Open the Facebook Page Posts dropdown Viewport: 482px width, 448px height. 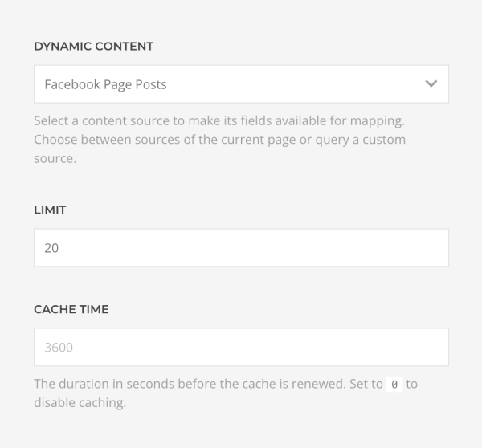click(241, 83)
